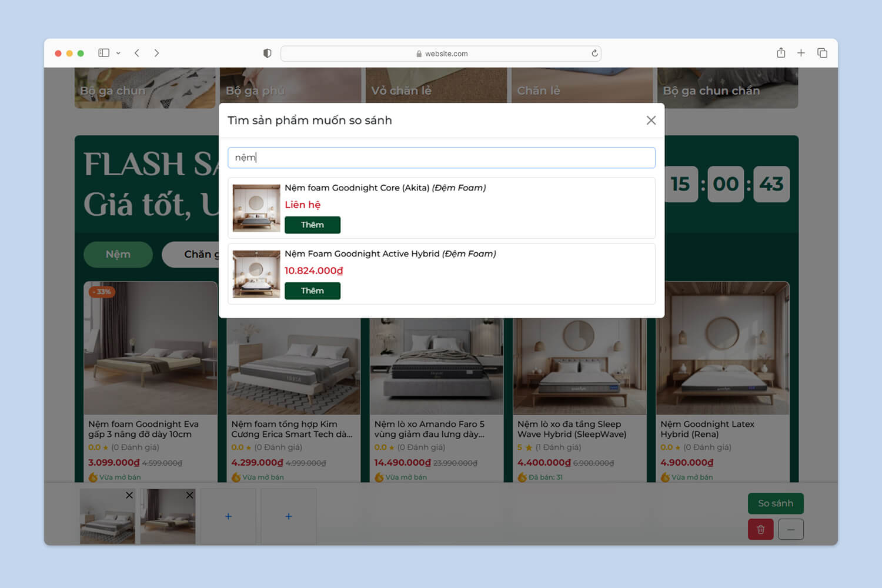Select Goodnight Core (Akita) result thumbnail
This screenshot has width=882, height=588.
coord(256,208)
